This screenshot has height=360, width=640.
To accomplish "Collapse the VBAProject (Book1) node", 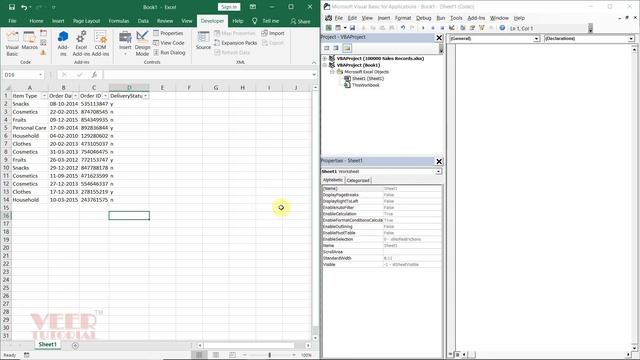I will point(325,65).
